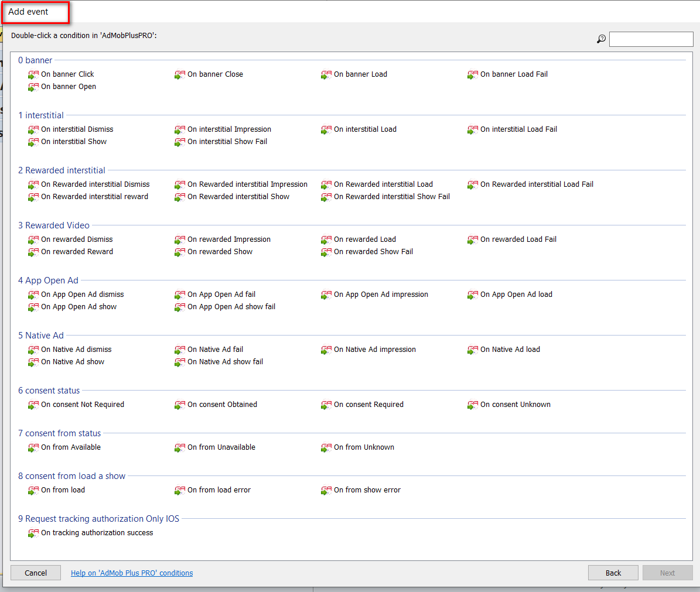Open Help on 'AdMob Plus PRO' conditions link
The width and height of the screenshot is (700, 592).
pyautogui.click(x=132, y=573)
